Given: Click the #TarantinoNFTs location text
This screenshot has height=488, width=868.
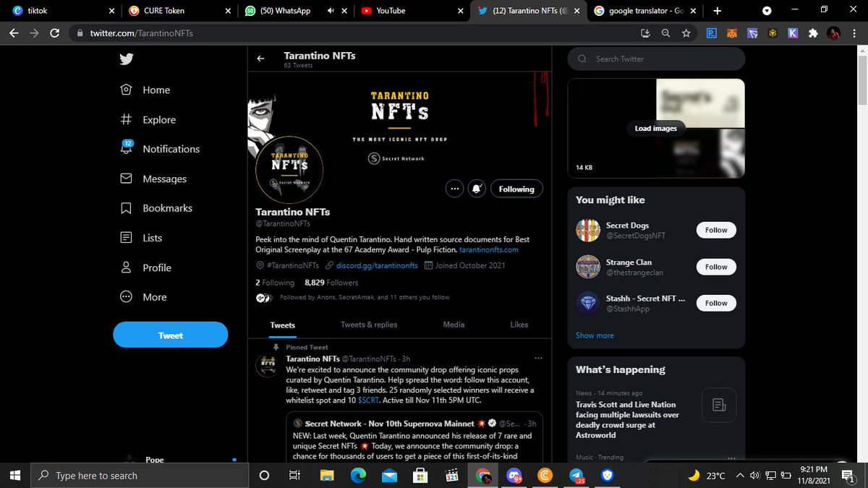Looking at the screenshot, I should (293, 265).
